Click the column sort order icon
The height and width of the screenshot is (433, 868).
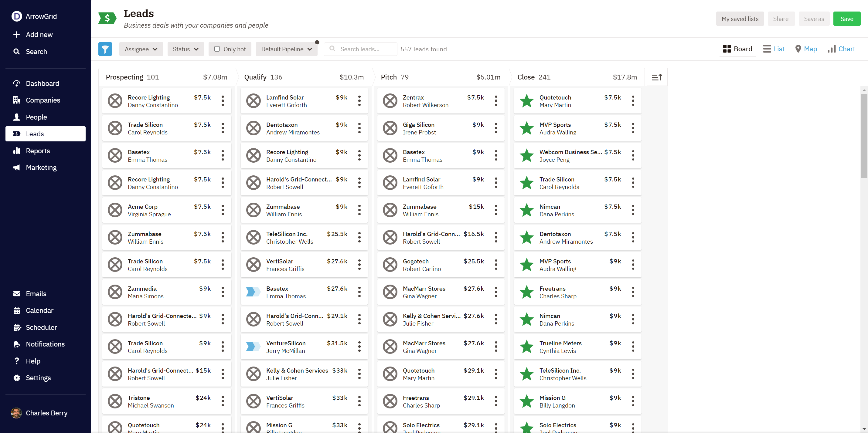tap(657, 77)
